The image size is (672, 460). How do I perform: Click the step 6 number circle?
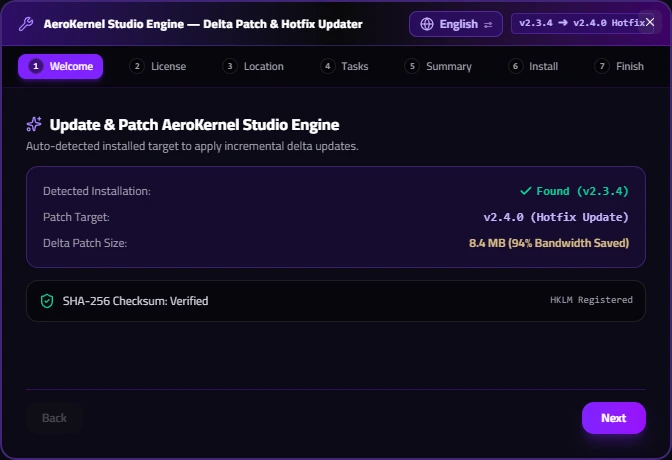[x=515, y=66]
